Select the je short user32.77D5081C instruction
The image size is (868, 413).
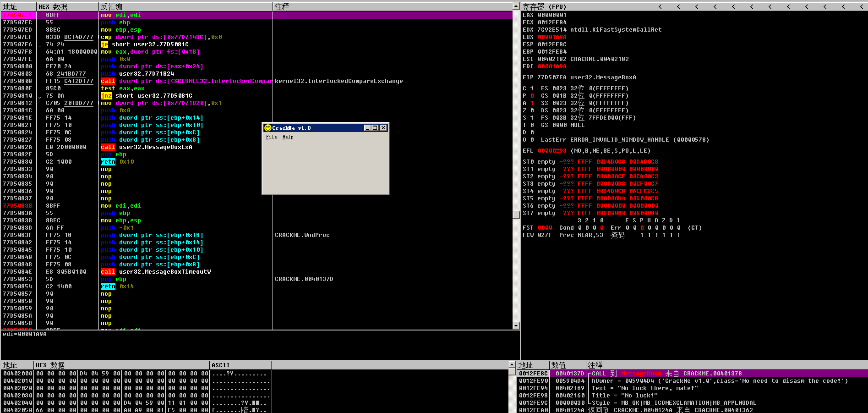pyautogui.click(x=145, y=44)
